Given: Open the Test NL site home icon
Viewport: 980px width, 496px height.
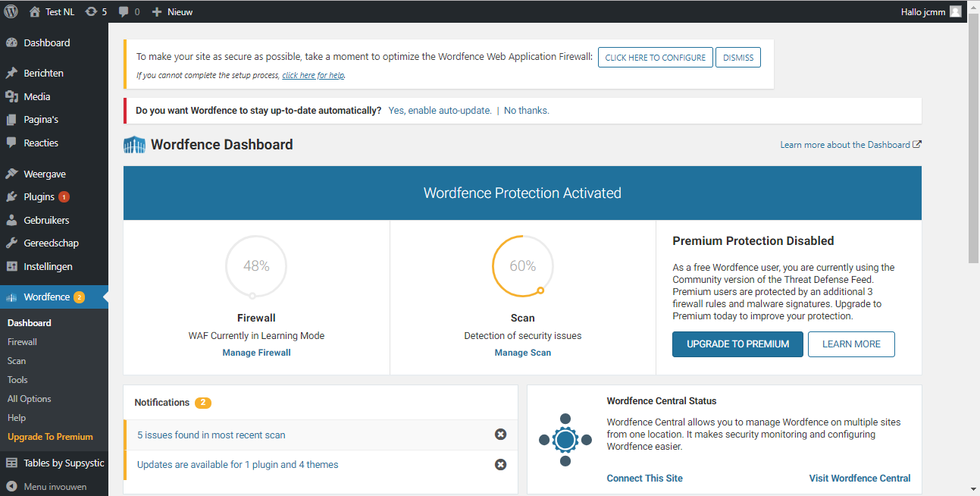Looking at the screenshot, I should click(x=34, y=11).
